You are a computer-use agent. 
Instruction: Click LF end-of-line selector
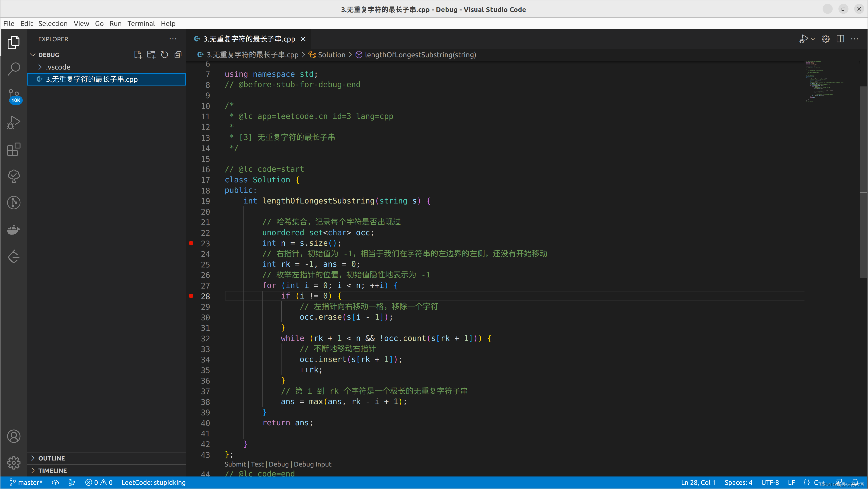791,483
